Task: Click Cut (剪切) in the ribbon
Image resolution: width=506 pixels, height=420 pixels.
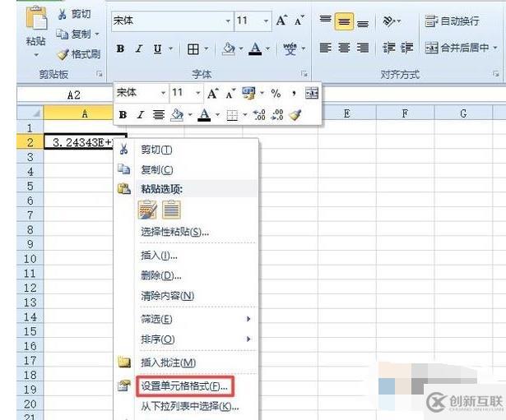Action: coord(75,14)
